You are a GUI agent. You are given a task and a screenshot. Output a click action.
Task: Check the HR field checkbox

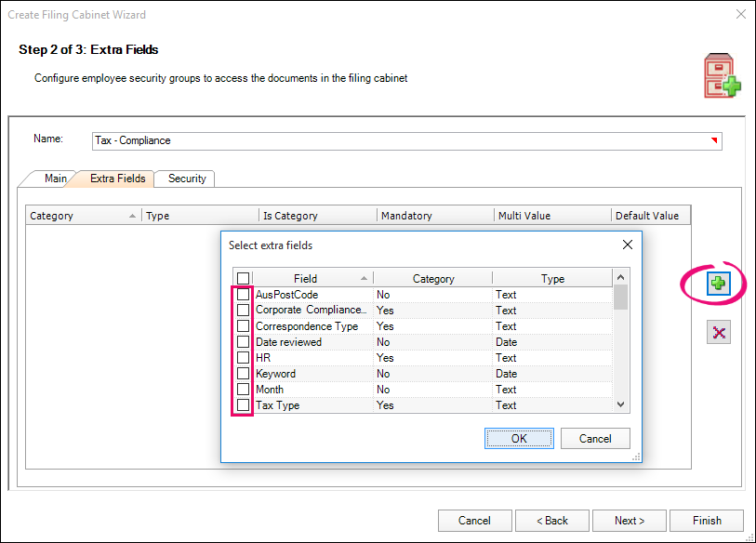tap(243, 358)
